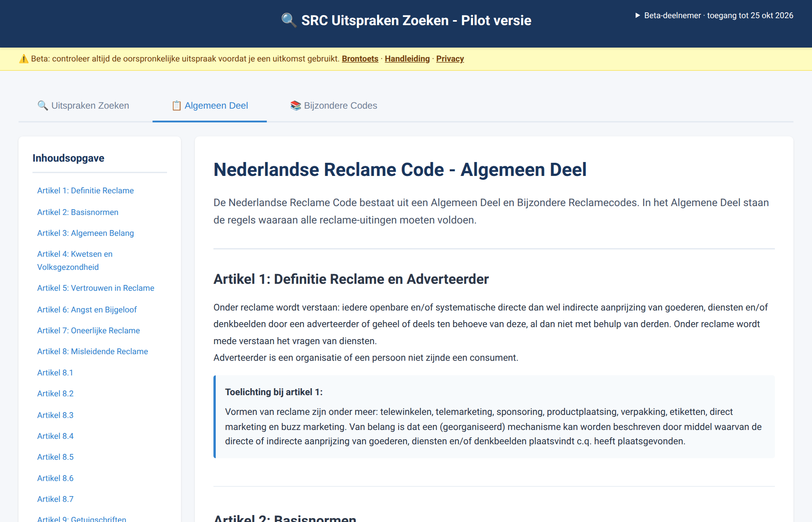
Task: Click the Nederlandse Reclame Code - Algemeen Deel title
Action: click(400, 170)
